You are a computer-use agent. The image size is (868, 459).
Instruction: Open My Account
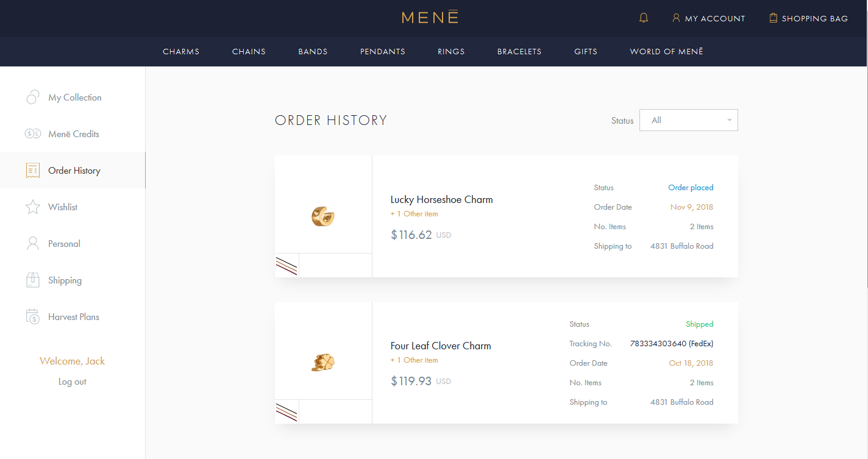pos(708,18)
